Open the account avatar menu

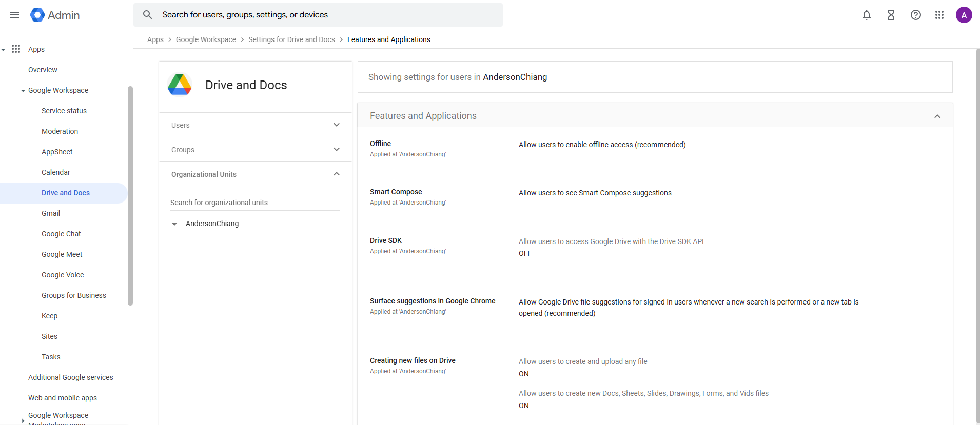point(964,15)
